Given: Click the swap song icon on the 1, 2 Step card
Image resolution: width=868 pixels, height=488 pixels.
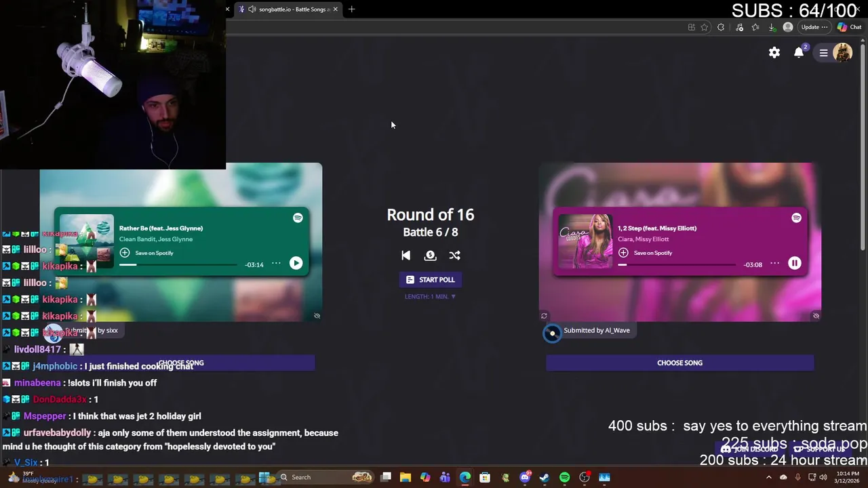Looking at the screenshot, I should tap(544, 316).
